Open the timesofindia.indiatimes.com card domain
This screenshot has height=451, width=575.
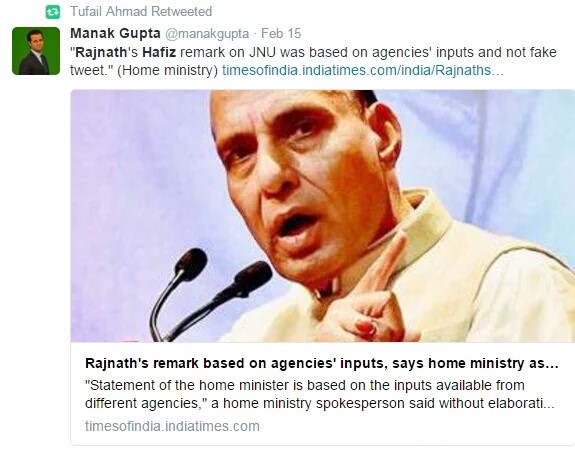[172, 426]
